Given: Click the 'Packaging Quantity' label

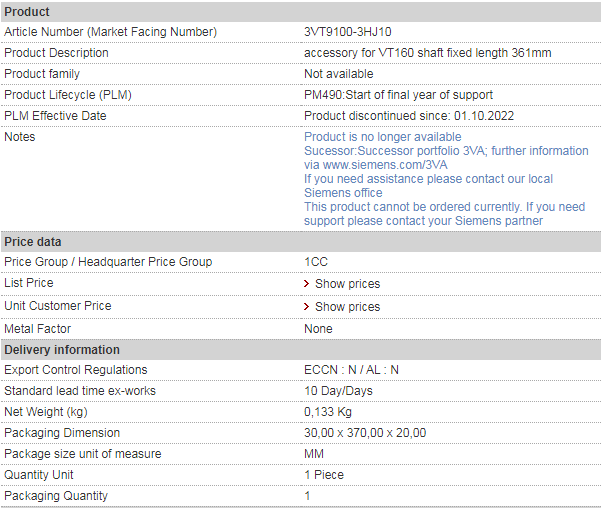Looking at the screenshot, I should pyautogui.click(x=56, y=496).
